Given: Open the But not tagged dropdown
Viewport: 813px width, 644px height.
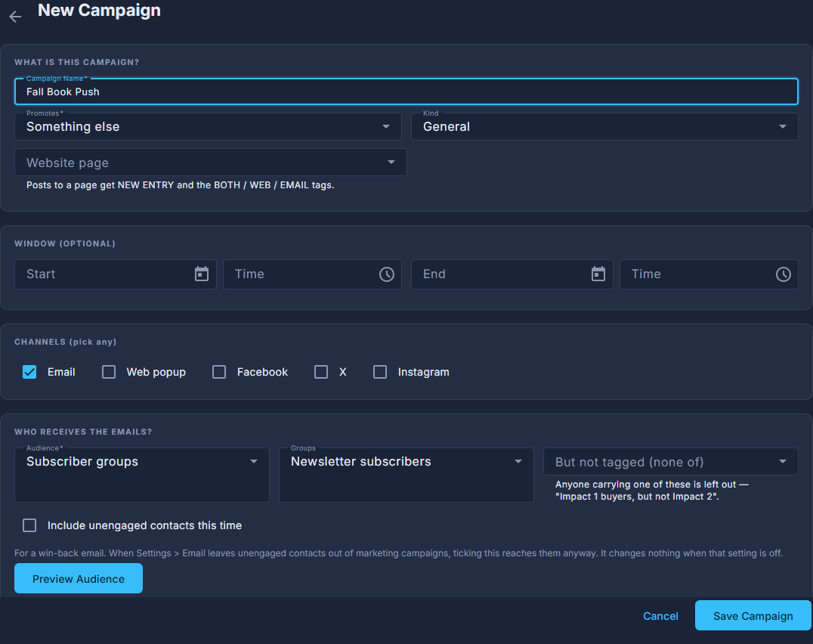Looking at the screenshot, I should point(670,462).
